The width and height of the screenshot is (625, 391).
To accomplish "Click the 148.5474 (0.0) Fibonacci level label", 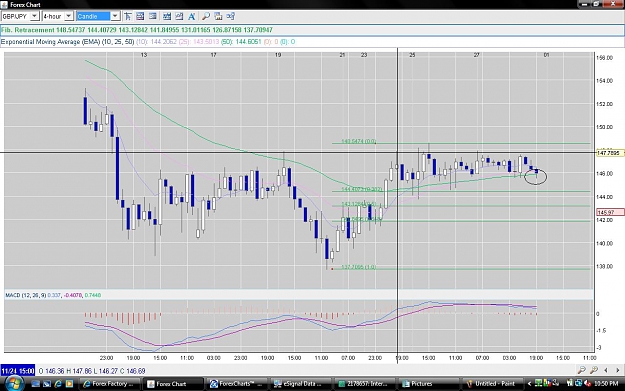I will 358,141.
